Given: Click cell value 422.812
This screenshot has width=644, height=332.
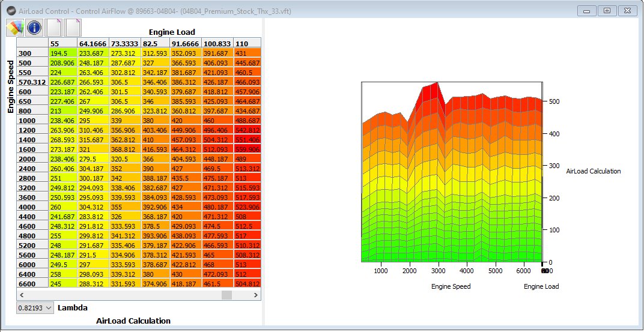Looking at the screenshot, I should (186, 264).
